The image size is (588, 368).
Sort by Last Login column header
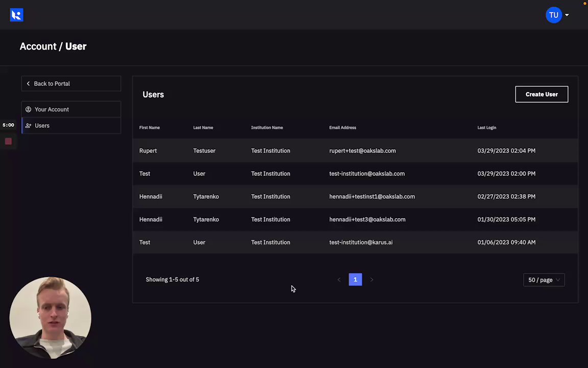(486, 128)
